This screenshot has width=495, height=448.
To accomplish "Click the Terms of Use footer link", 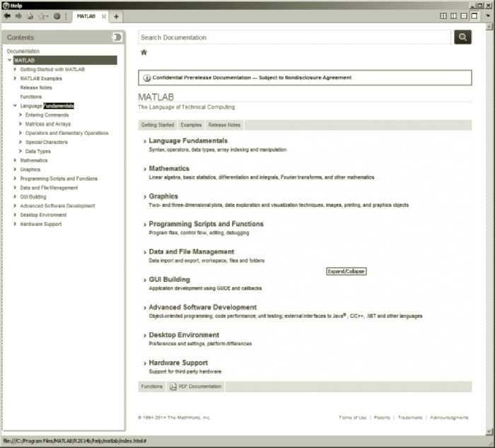I will [353, 418].
